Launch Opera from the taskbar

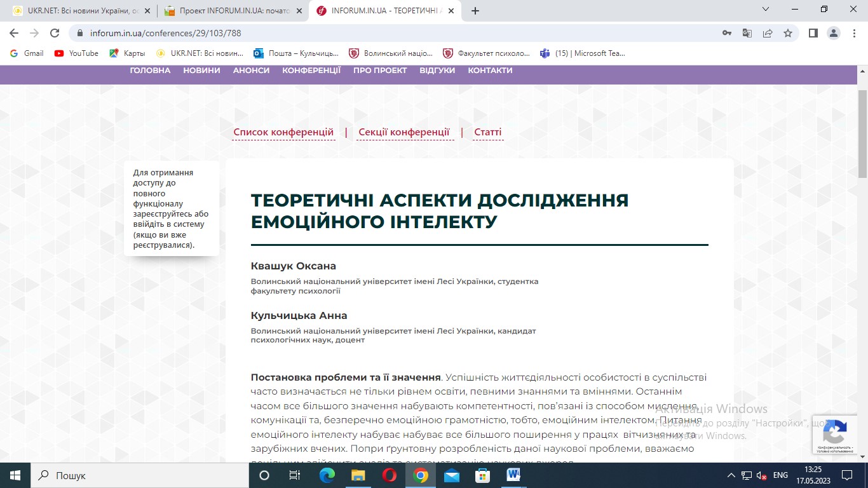[x=389, y=475]
